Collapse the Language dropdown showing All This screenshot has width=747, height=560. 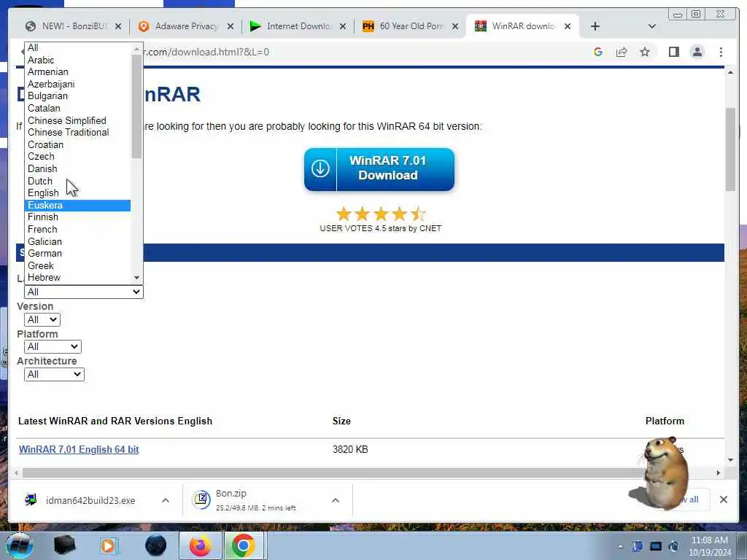tap(84, 292)
